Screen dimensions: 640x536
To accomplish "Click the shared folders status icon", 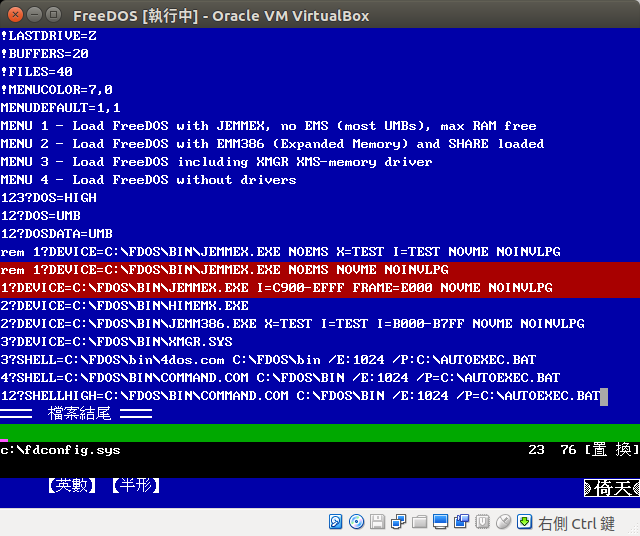I will pos(419,522).
